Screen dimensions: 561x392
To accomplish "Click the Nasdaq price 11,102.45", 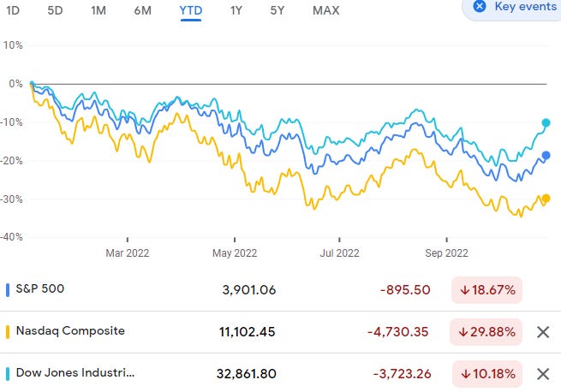I will pos(248,332).
